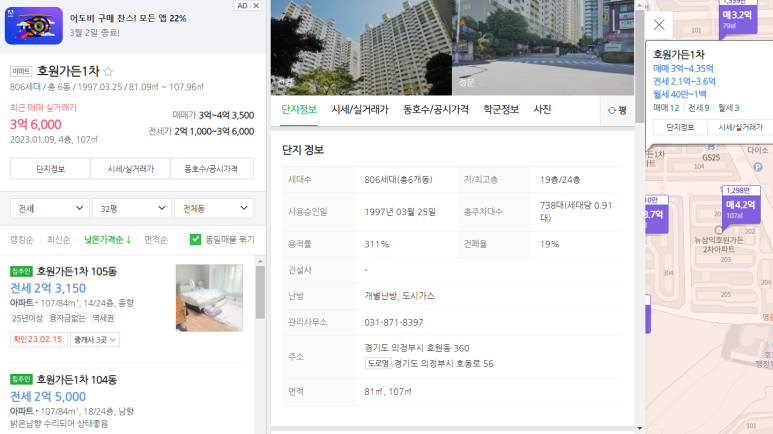The image size is (773, 434).
Task: Click the left panel 시세/실거래가 button
Action: (x=131, y=169)
